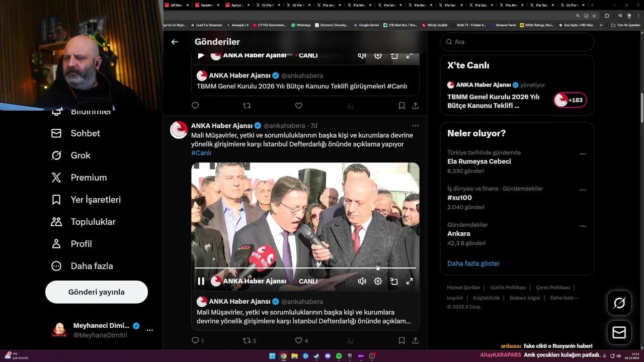Open the #Canlı hashtag in Mali Müşavirler post
644x362 pixels.
tap(201, 153)
